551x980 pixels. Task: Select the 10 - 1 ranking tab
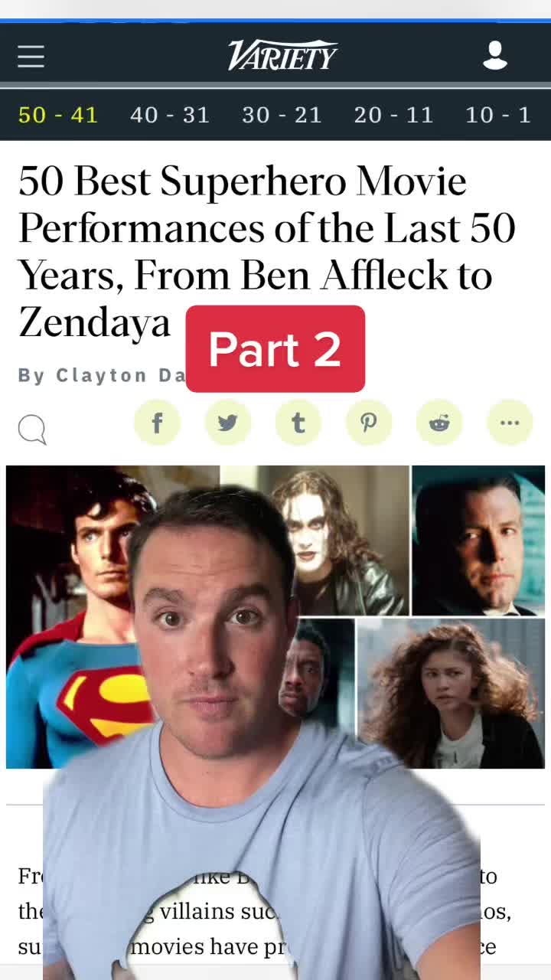coord(497,115)
